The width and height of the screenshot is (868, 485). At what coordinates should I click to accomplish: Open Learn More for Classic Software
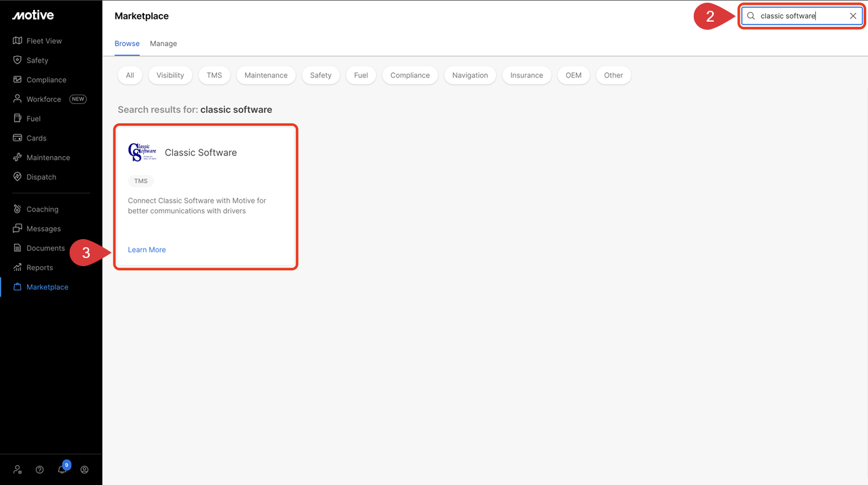147,250
